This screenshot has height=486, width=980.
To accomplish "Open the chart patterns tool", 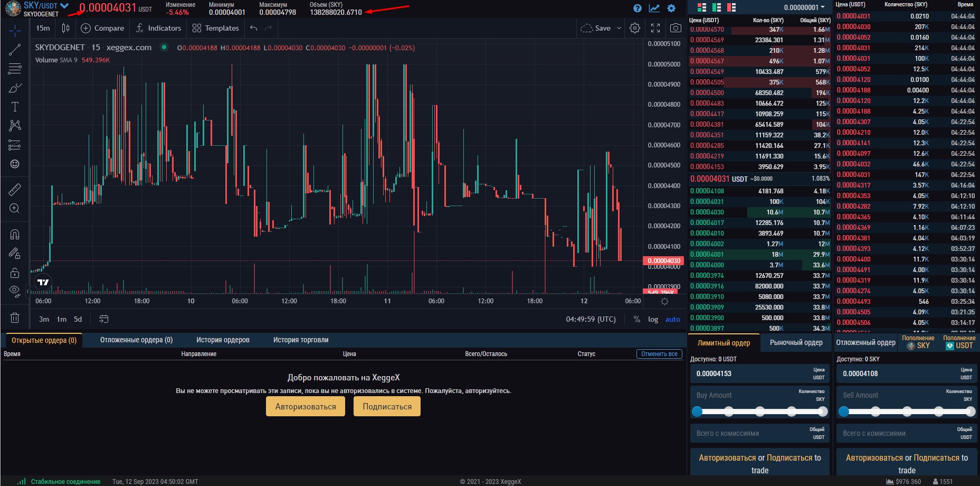I will [15, 126].
